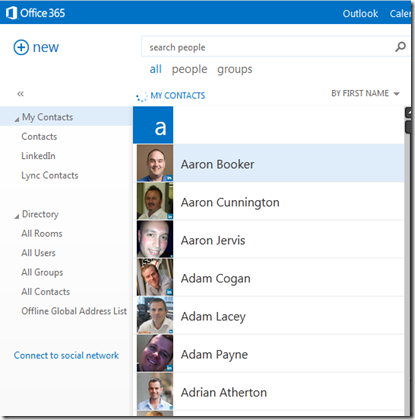Switch to the groups filter tab
This screenshot has width=415, height=420.
235,69
